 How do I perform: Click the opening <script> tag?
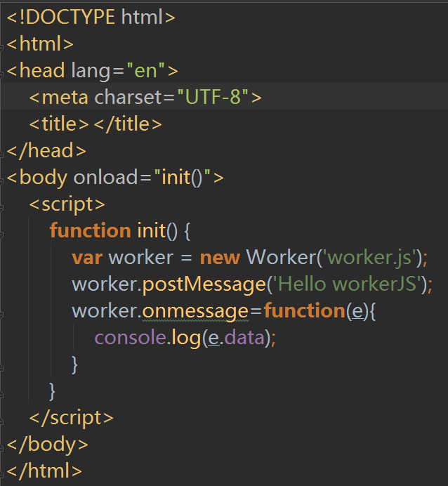pyautogui.click(x=67, y=204)
